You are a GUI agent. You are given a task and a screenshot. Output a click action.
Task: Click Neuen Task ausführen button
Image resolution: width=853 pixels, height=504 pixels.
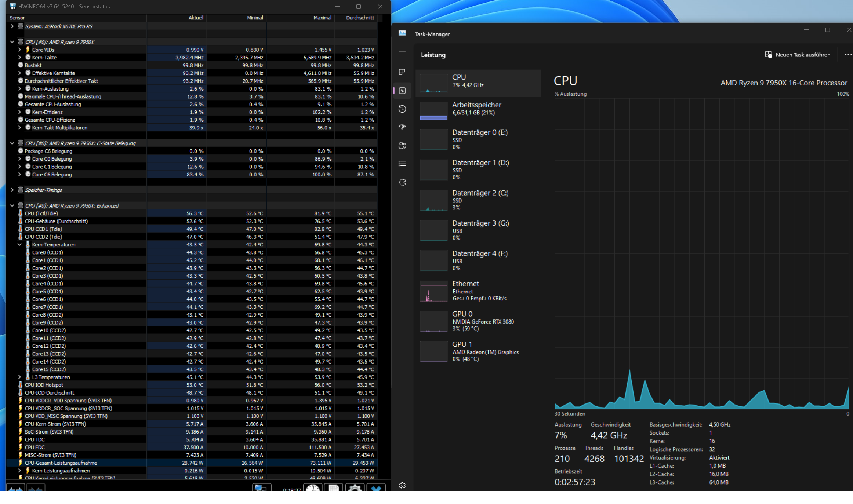[798, 55]
